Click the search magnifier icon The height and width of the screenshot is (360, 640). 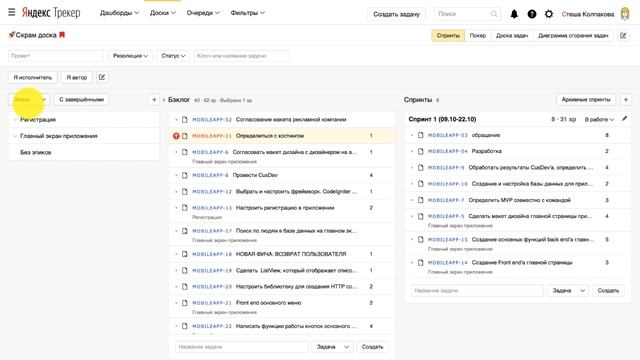click(494, 14)
